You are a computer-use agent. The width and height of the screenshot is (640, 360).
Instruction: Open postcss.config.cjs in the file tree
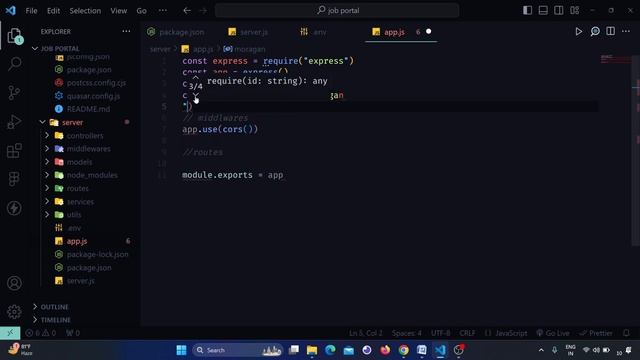96,82
